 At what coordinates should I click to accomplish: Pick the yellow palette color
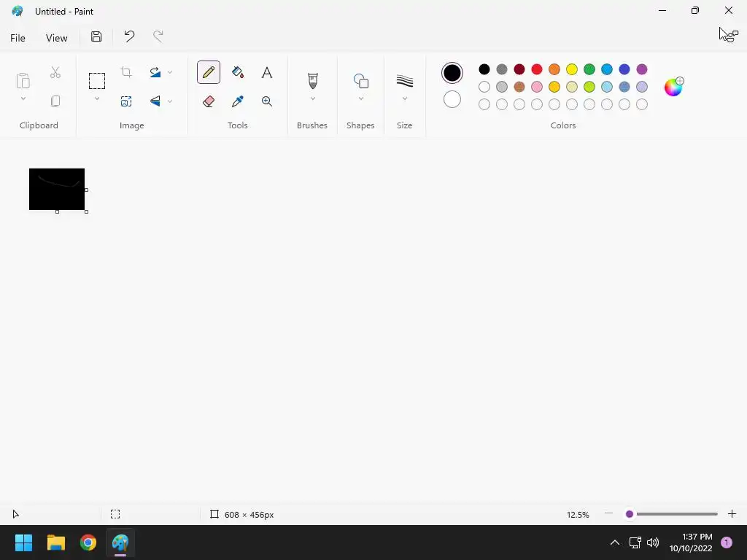pos(572,69)
